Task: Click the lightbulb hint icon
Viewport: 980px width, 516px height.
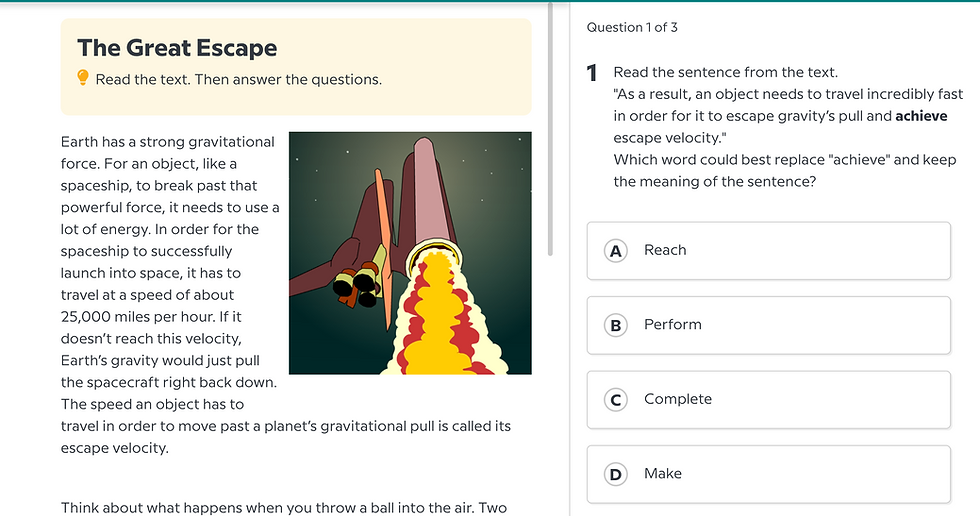Action: pos(82,77)
